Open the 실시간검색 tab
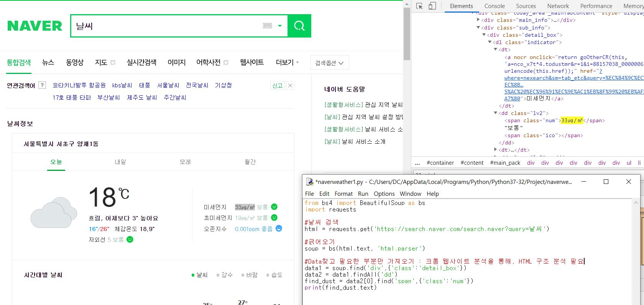The image size is (644, 305). tap(141, 62)
